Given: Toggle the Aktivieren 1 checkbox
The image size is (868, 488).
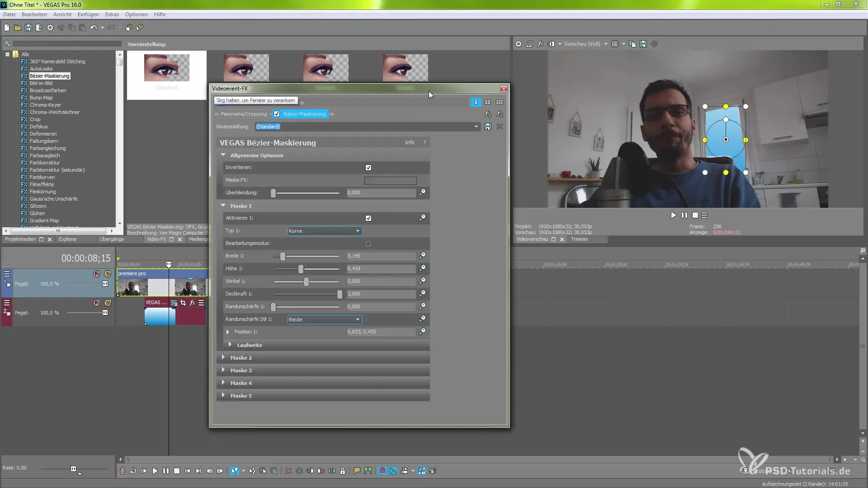Looking at the screenshot, I should click(x=368, y=218).
